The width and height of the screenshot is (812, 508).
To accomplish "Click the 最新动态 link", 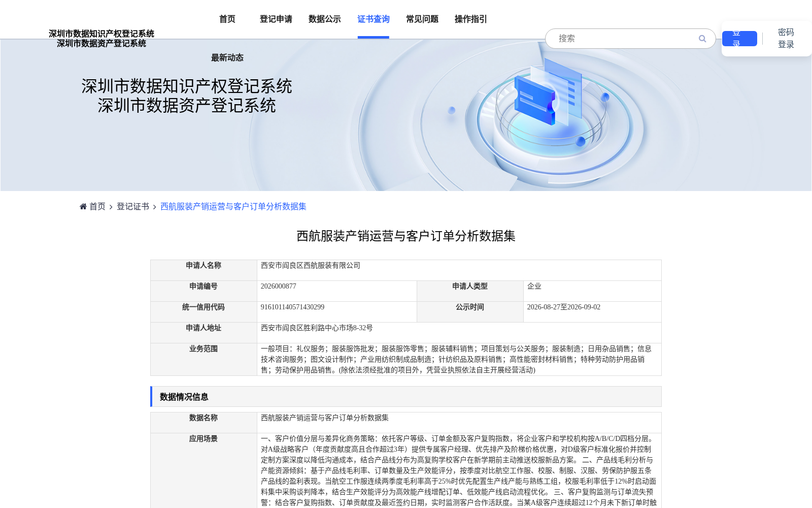I will point(227,58).
